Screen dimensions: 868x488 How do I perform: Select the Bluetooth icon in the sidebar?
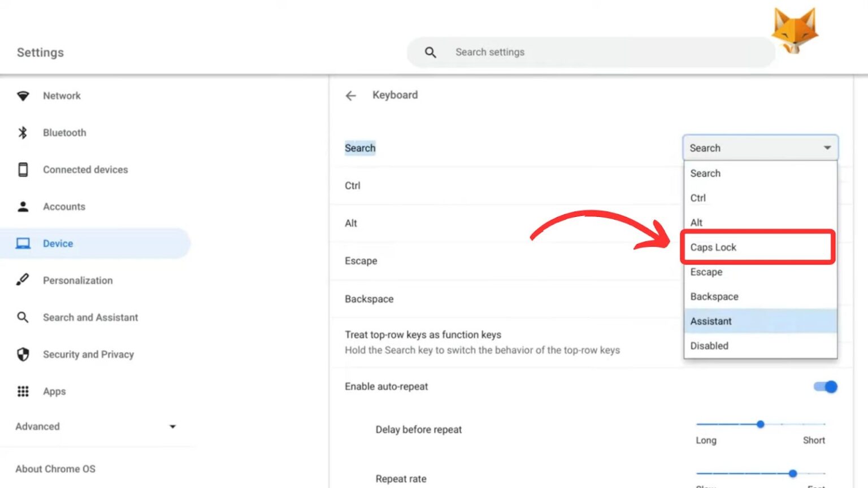pyautogui.click(x=23, y=133)
